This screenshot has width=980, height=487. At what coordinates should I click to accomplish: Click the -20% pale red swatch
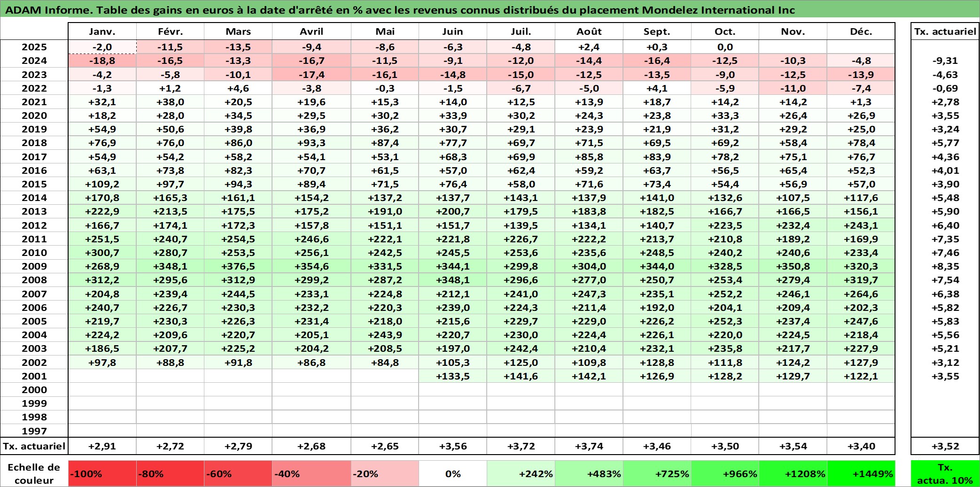pos(385,473)
